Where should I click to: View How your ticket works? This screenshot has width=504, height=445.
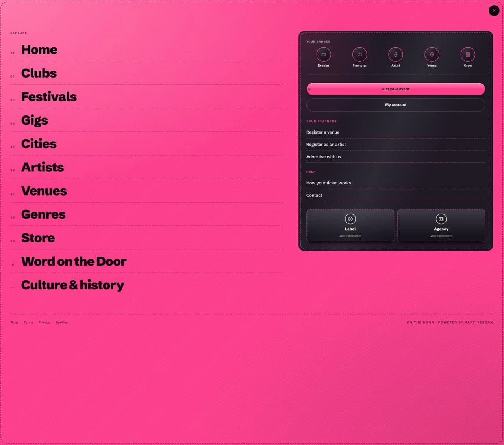329,183
